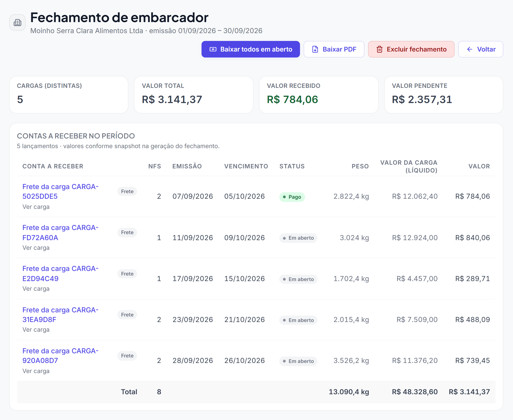
Task: Click the green Pago status badge
Action: point(292,197)
